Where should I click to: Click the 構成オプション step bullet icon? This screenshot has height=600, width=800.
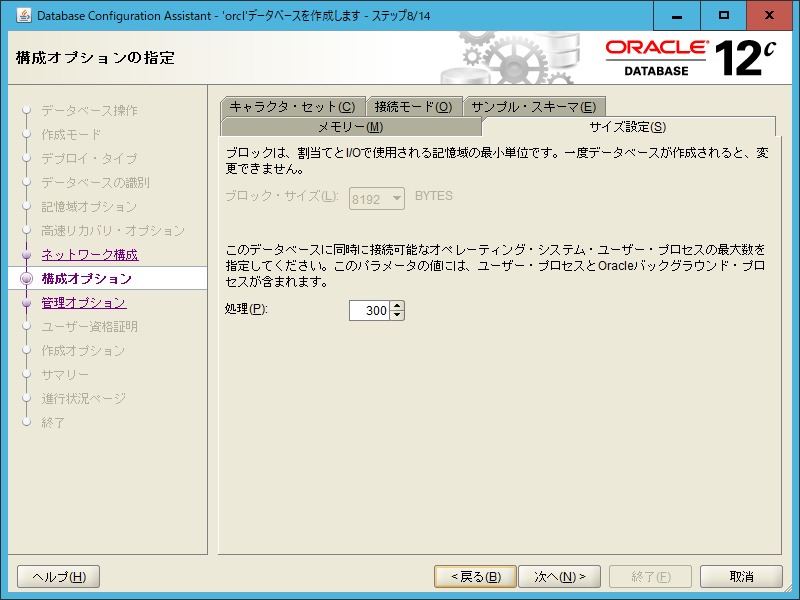point(27,279)
